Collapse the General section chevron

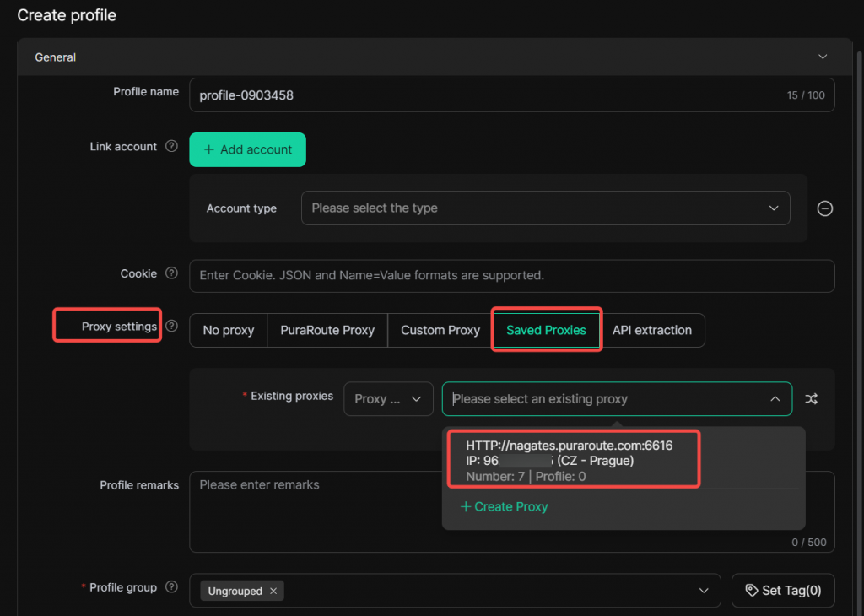[x=822, y=57]
